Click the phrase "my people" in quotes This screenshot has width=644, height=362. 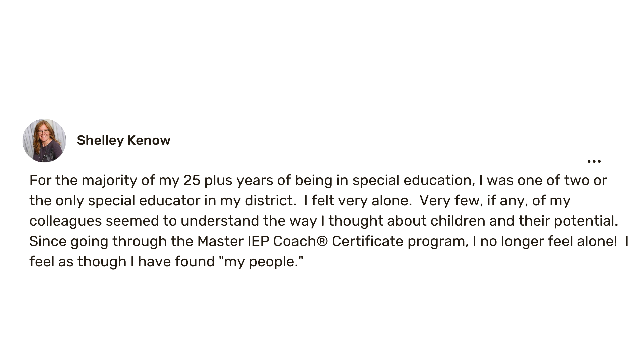[261, 262]
